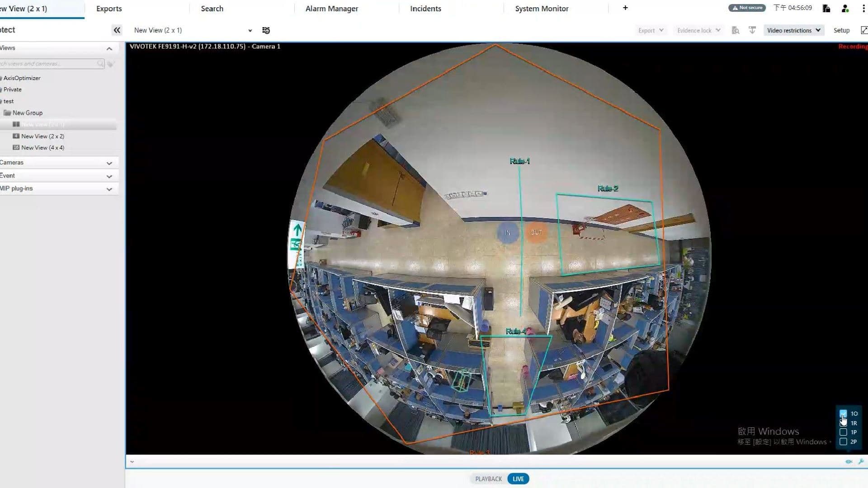Image resolution: width=868 pixels, height=488 pixels.
Task: Click the bookmark anchor icon in the toolbar
Action: [752, 30]
